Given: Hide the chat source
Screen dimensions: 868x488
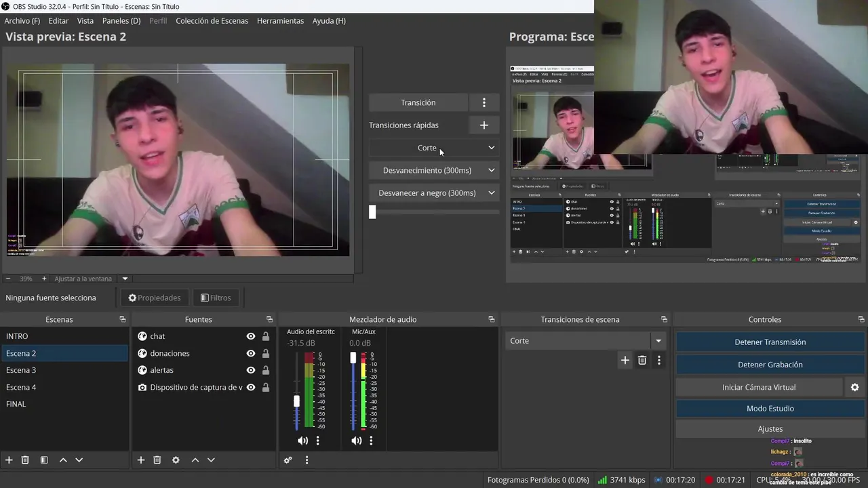Looking at the screenshot, I should tap(251, 336).
